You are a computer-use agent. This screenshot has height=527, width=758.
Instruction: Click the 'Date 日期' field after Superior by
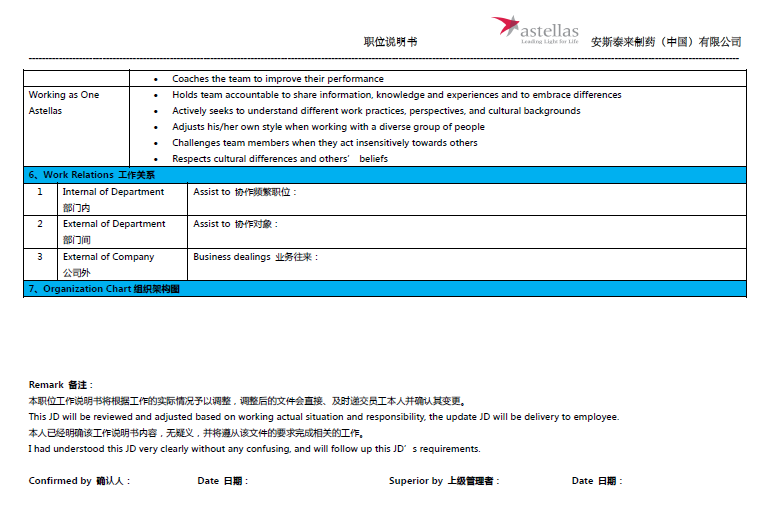[596, 481]
